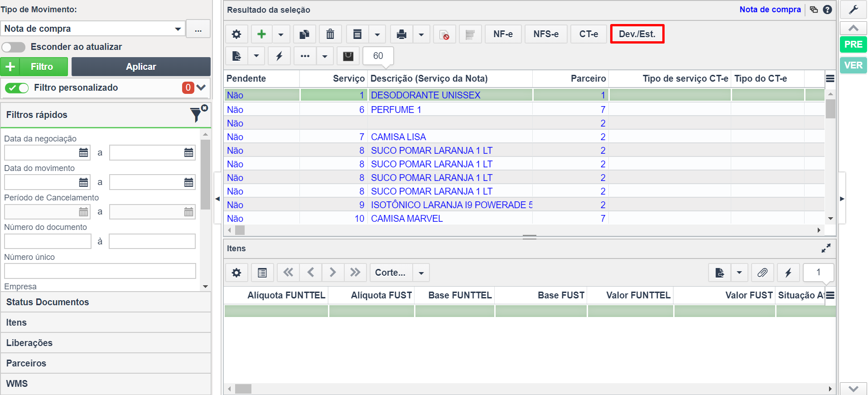Image resolution: width=868 pixels, height=395 pixels.
Task: Click the document cancel icon
Action: coord(444,34)
